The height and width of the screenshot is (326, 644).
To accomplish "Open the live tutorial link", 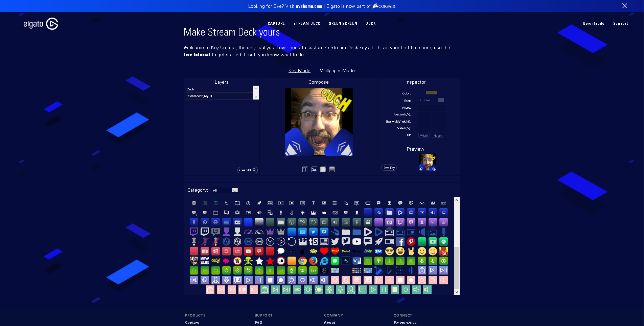I will [197, 55].
